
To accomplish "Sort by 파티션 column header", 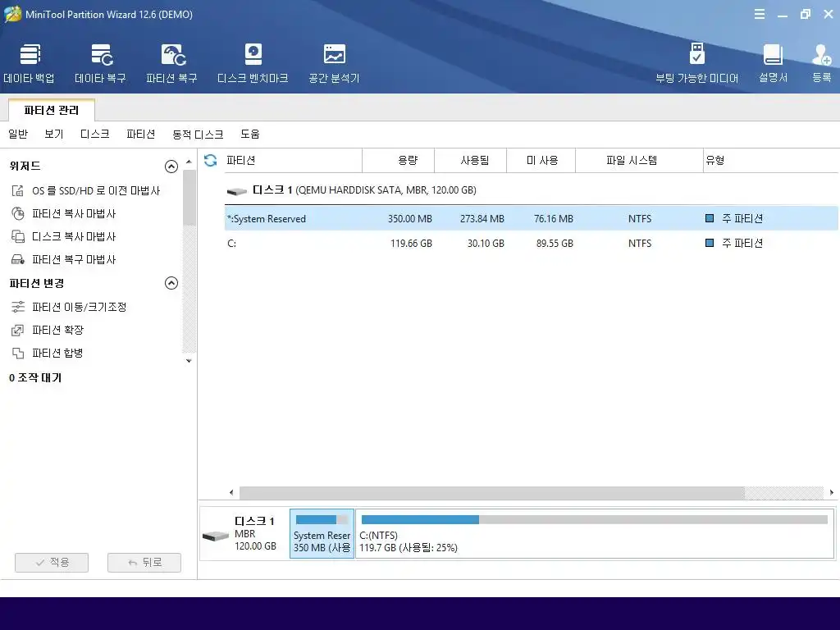I will (x=293, y=160).
